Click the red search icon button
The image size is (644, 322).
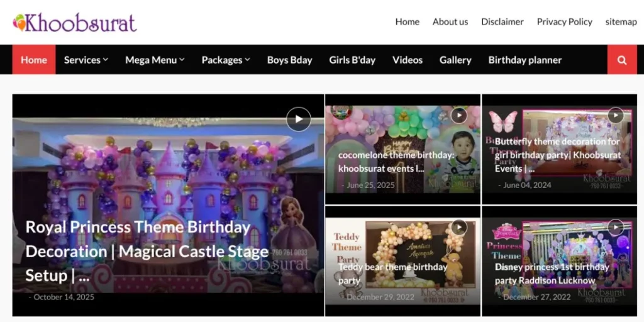(622, 60)
